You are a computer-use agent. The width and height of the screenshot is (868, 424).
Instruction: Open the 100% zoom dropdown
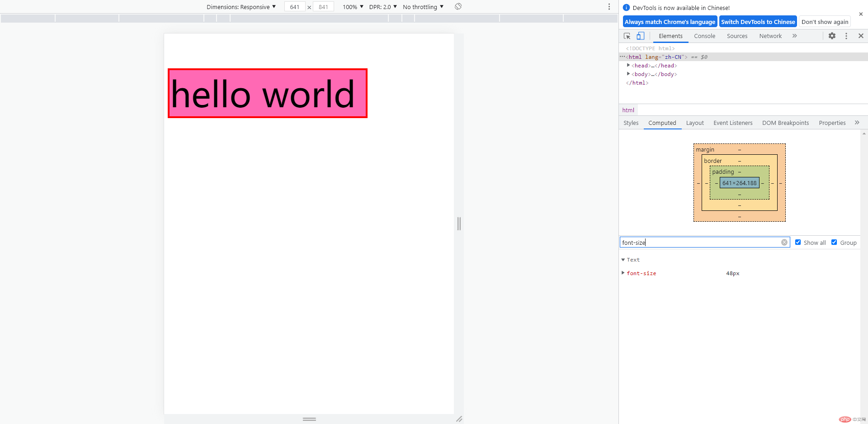[353, 7]
